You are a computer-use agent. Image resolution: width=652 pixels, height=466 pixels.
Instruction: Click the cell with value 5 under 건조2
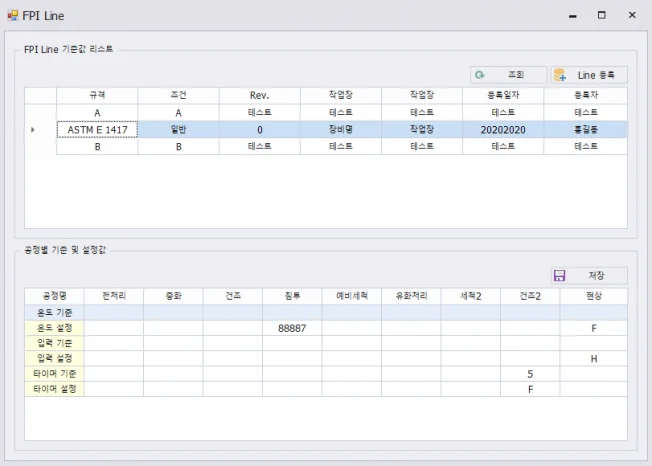(530, 373)
